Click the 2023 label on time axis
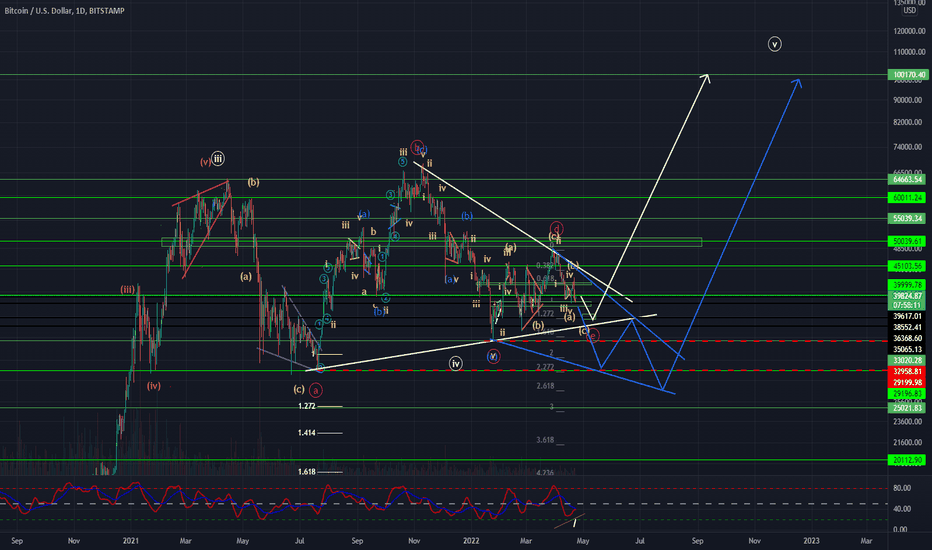Screen dimensions: 932x550 [x=811, y=540]
